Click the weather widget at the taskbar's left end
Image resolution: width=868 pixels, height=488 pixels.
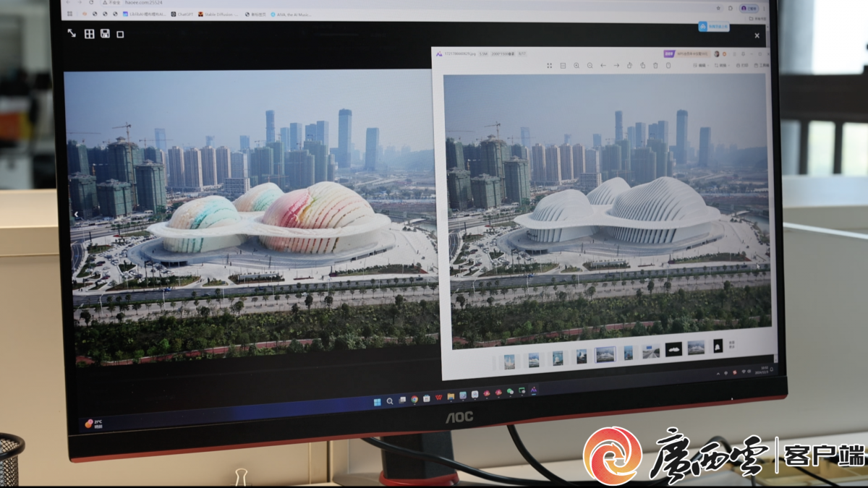(x=93, y=424)
